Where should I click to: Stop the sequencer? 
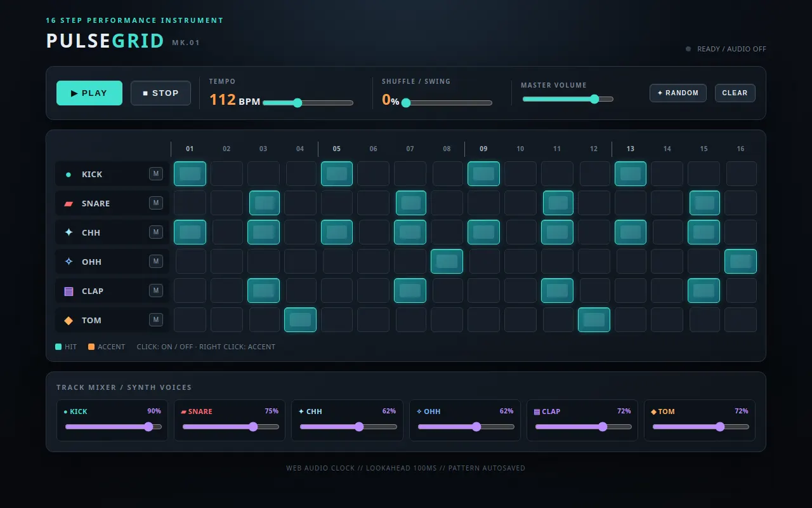click(160, 93)
